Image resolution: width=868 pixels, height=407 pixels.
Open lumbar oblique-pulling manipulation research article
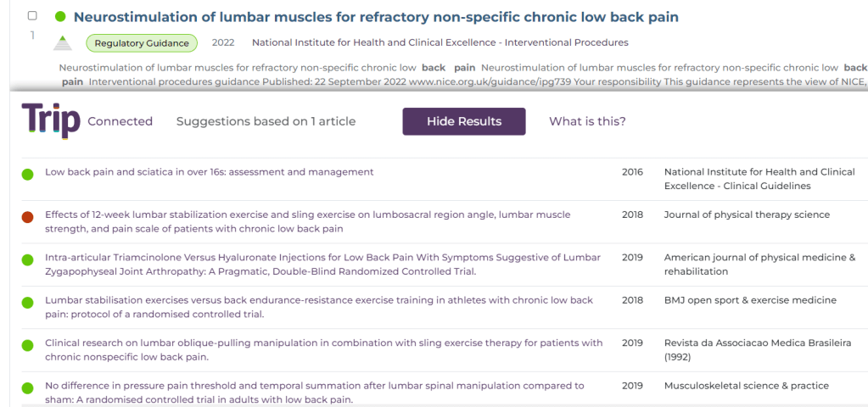point(323,349)
